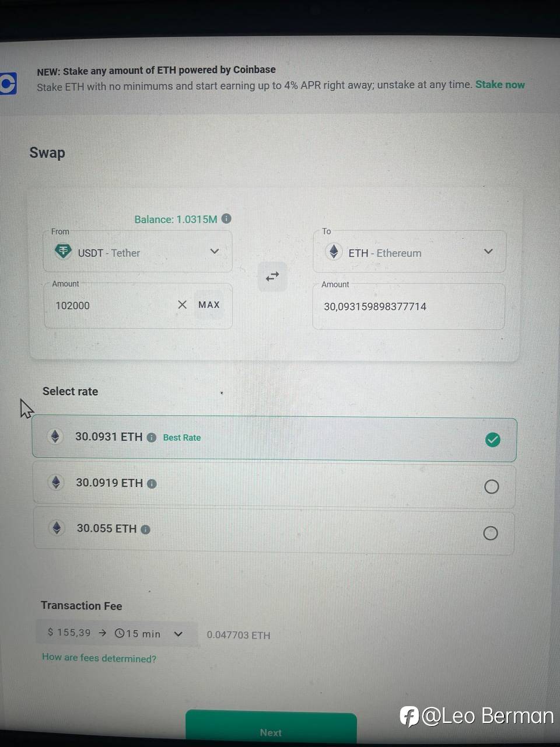
Task: Click info icon beside 30.0919 ETH
Action: click(x=152, y=483)
